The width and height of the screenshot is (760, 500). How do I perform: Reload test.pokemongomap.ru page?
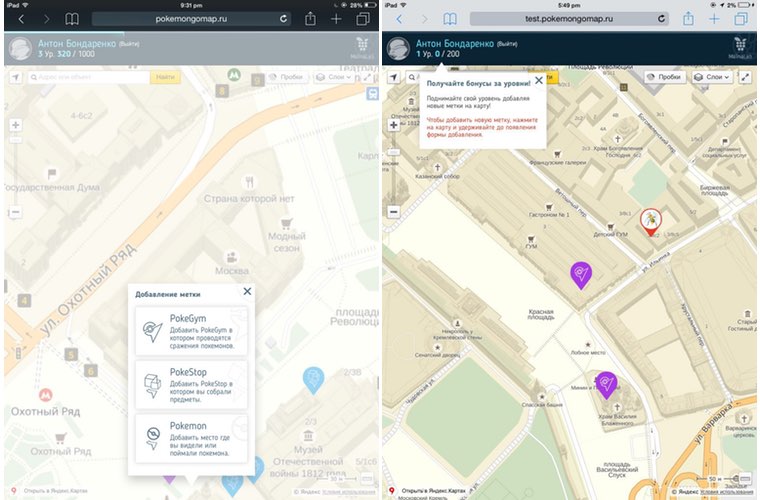(x=661, y=19)
